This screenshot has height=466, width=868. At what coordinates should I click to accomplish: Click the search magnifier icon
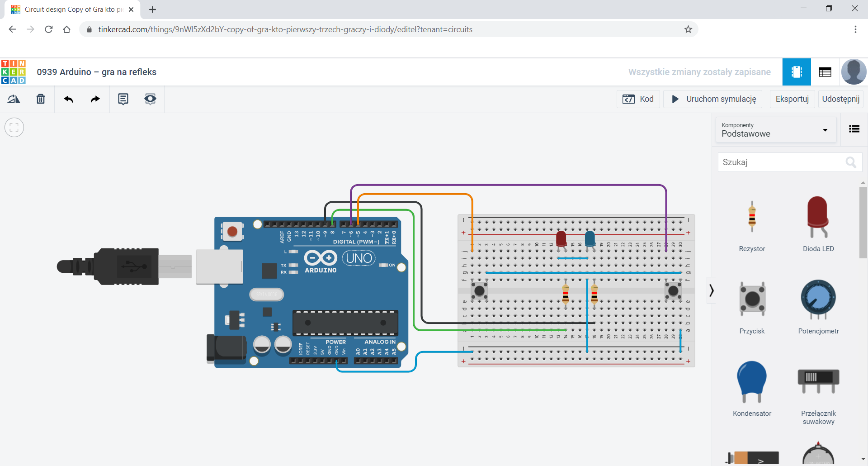[851, 162]
